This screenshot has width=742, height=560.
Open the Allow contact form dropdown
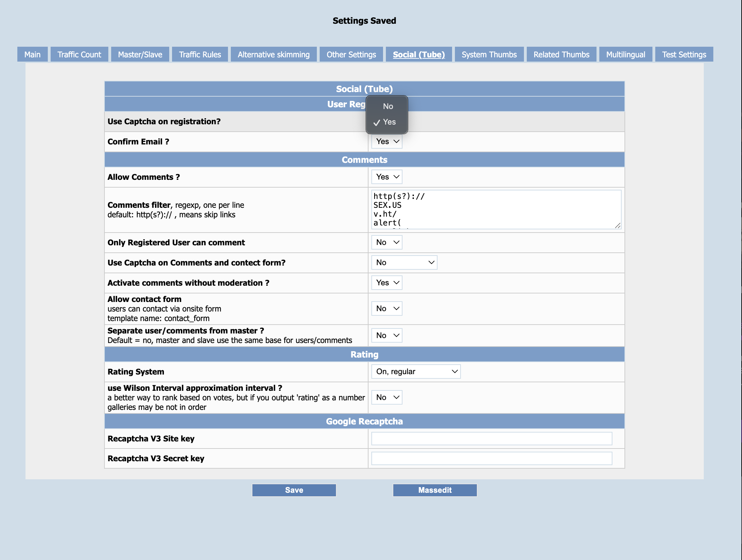(x=387, y=309)
